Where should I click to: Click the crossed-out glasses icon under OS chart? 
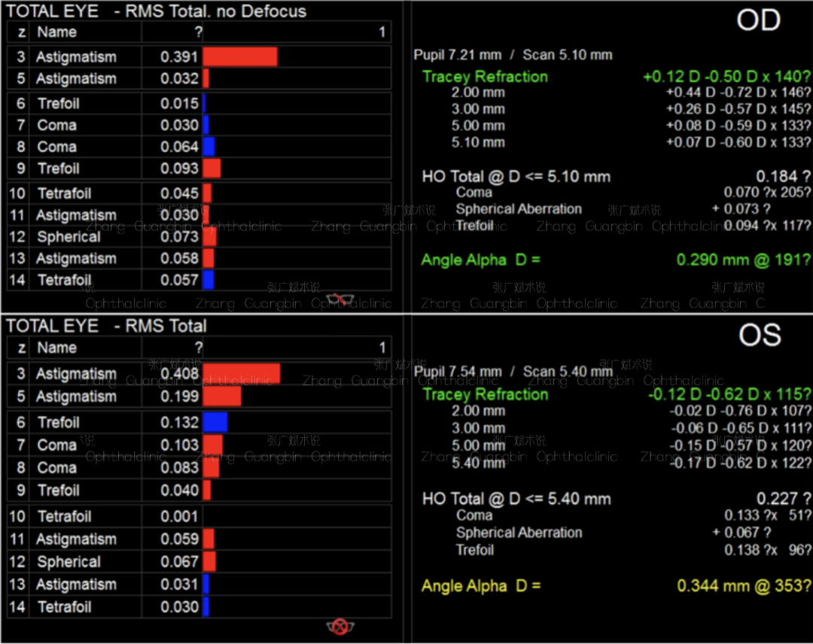point(340,626)
